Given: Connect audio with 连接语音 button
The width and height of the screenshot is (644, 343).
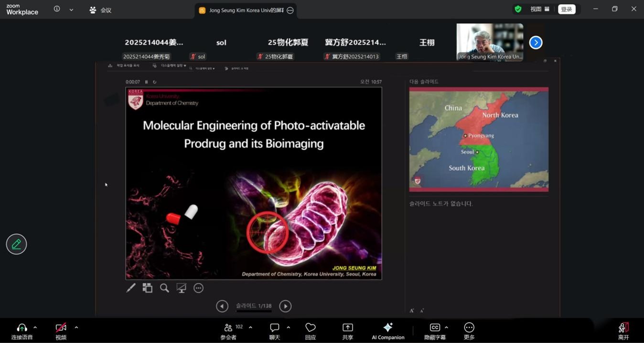Looking at the screenshot, I should click(22, 331).
